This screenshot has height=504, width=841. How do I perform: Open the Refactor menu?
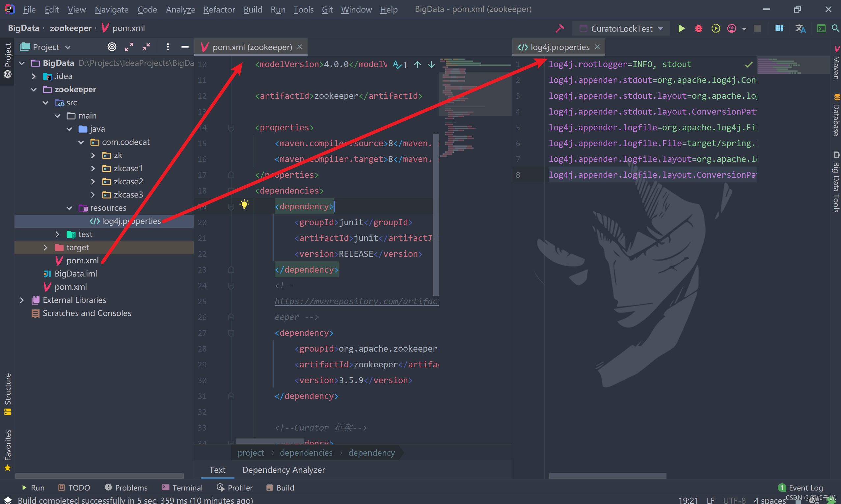(219, 10)
